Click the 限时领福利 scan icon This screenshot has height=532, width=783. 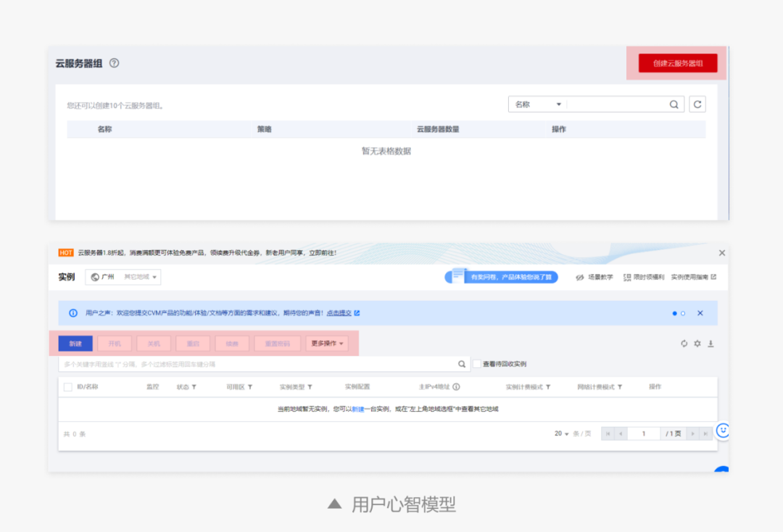pos(627,278)
